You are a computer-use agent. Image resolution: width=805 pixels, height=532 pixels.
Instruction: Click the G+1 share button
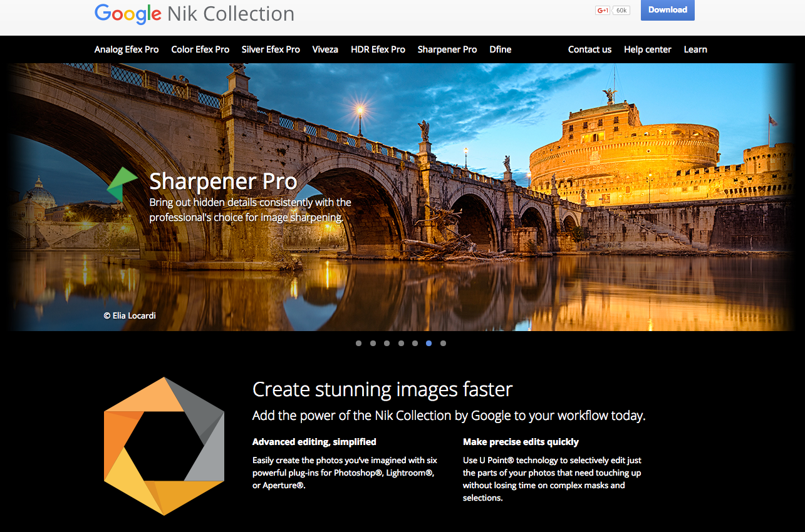click(603, 10)
